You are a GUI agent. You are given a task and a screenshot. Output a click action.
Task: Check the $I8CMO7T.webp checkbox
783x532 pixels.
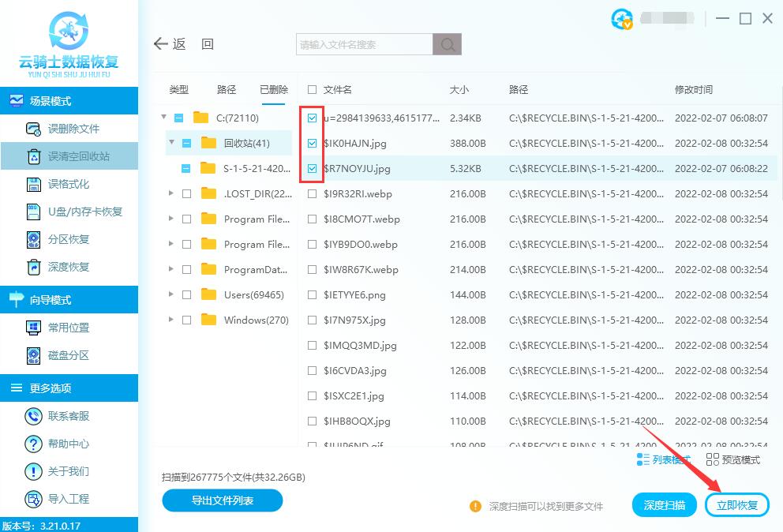click(x=312, y=219)
